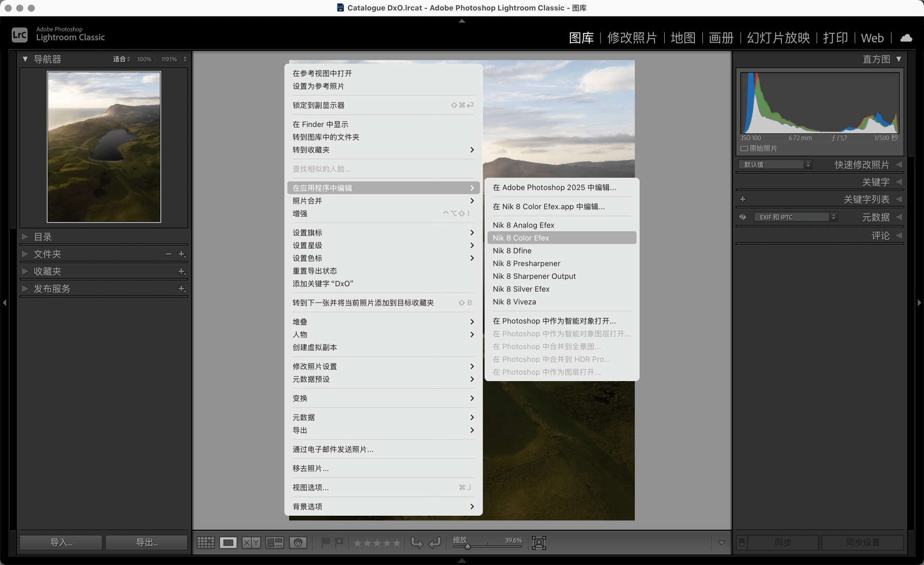
Task: Toggle the sync lock switch icon
Action: coord(742,542)
